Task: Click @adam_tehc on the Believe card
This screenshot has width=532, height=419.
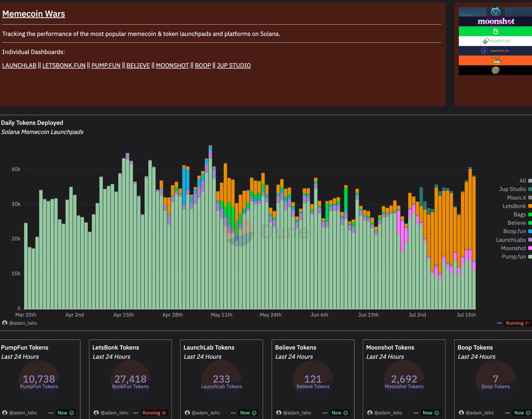Action: [297, 413]
